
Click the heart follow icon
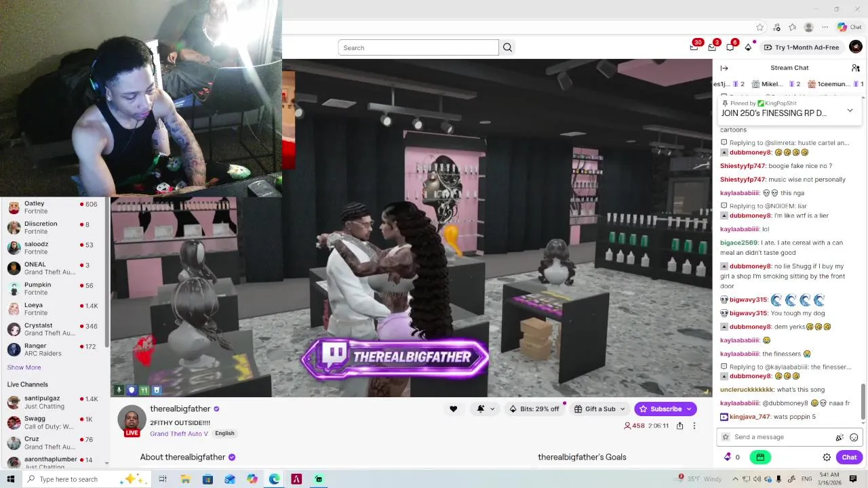453,409
